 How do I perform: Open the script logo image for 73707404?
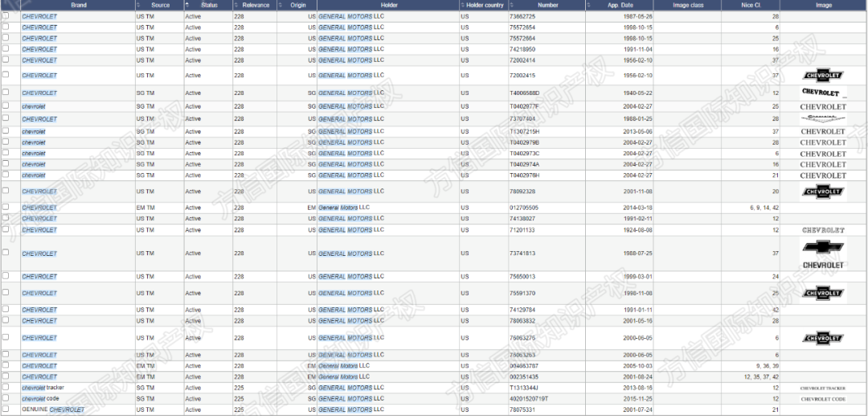(x=823, y=118)
